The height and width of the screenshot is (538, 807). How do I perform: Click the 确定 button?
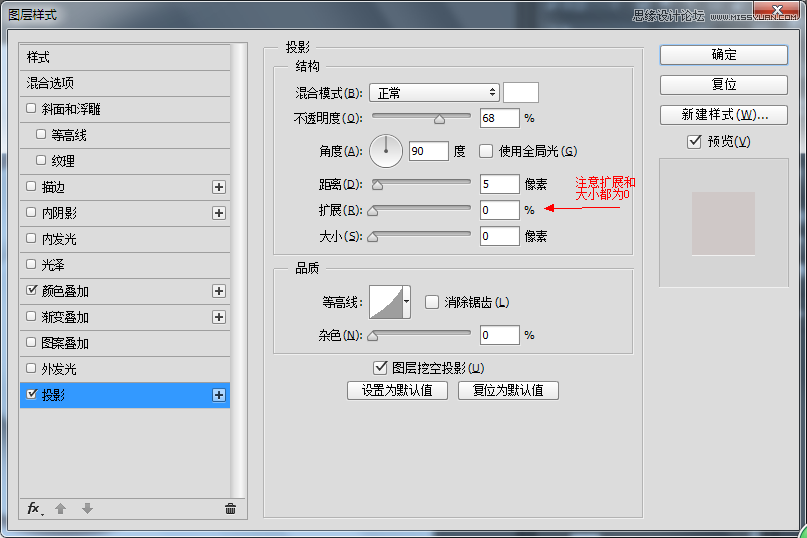tap(723, 55)
